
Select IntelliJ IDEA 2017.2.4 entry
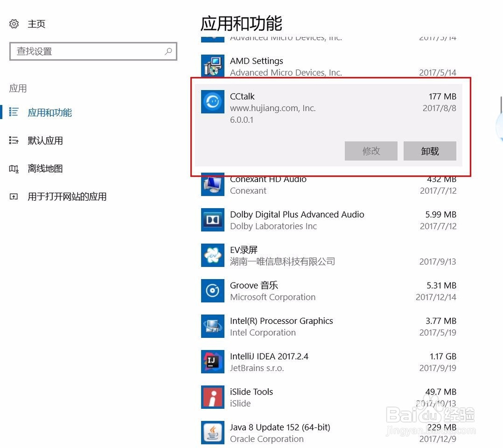[x=269, y=356]
